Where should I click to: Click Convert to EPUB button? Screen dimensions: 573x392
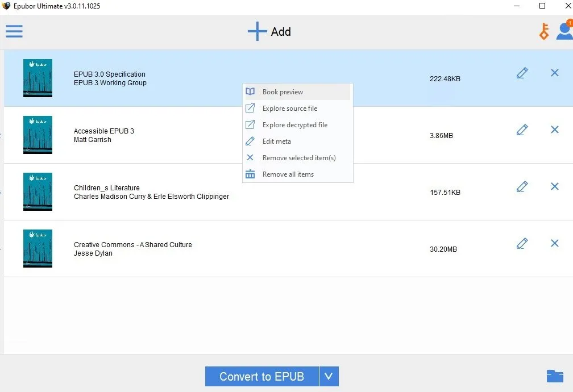[x=261, y=376]
